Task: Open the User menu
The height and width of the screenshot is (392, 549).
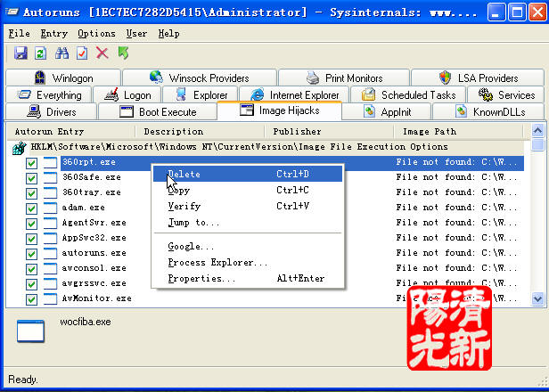Action: (x=136, y=34)
